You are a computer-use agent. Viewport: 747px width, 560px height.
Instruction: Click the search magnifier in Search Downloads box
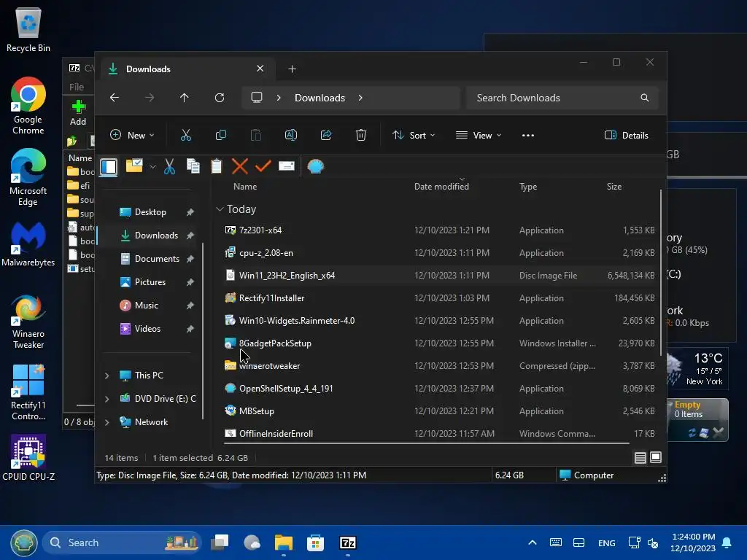pos(645,98)
